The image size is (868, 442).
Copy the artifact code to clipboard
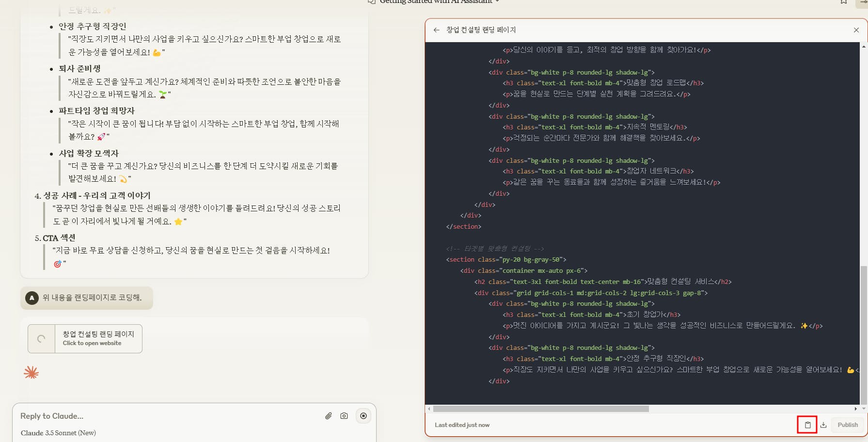click(807, 425)
